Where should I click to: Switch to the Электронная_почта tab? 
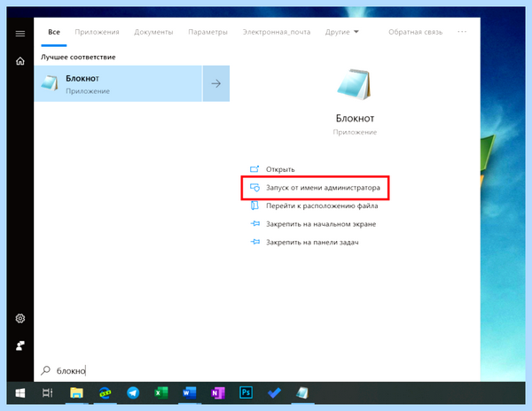(x=276, y=32)
